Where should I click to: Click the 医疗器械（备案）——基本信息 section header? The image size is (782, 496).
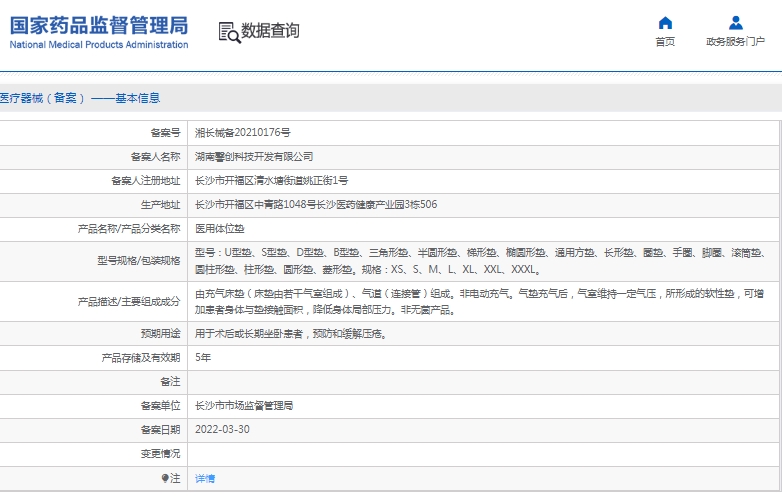[80, 98]
